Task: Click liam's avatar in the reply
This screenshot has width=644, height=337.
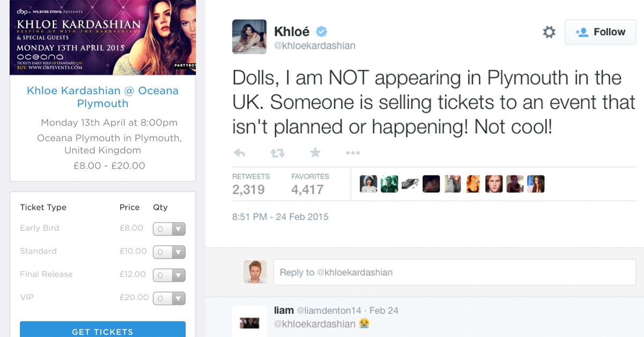Action: click(249, 322)
